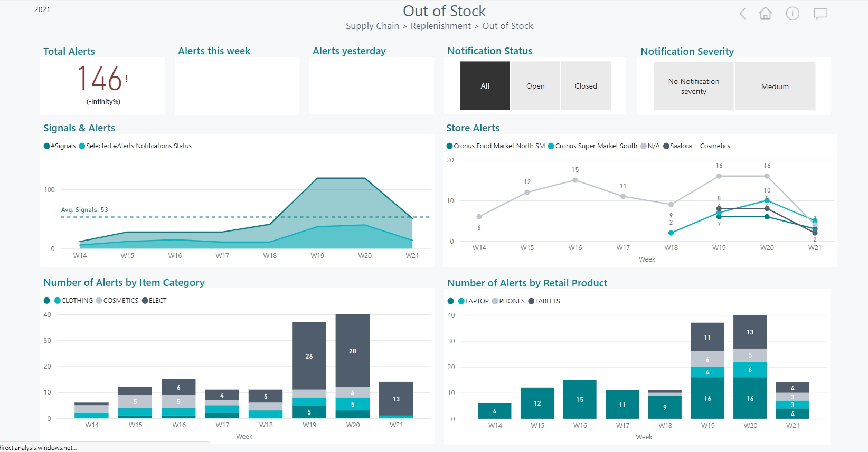Navigate to Supply Chain breadcrumb
Screen dimensions: 868x452
point(372,26)
